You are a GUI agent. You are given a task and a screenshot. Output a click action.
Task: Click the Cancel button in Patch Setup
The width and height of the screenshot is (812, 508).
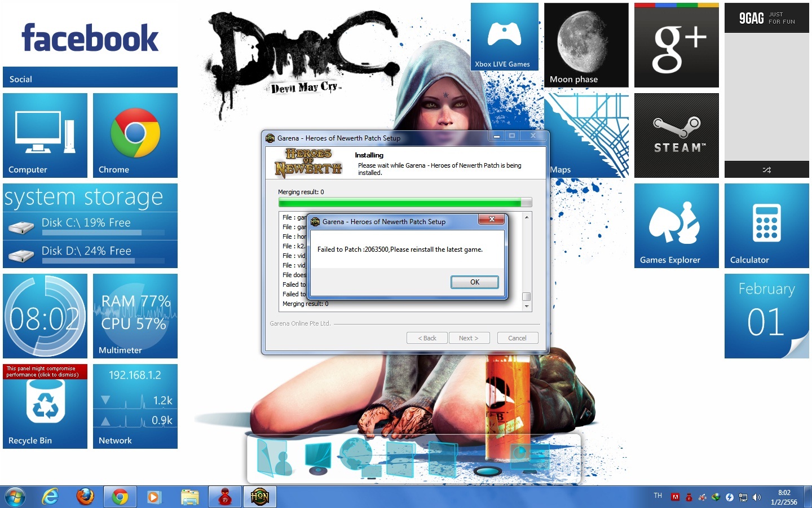(517, 338)
